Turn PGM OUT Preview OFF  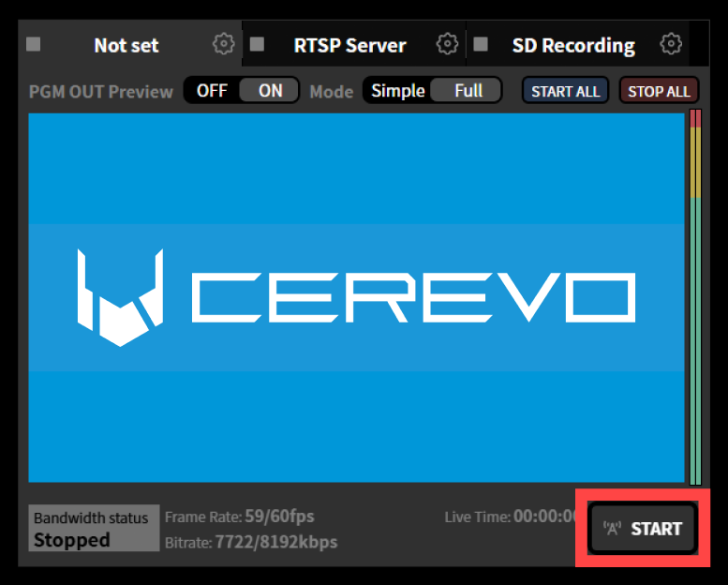[x=212, y=91]
